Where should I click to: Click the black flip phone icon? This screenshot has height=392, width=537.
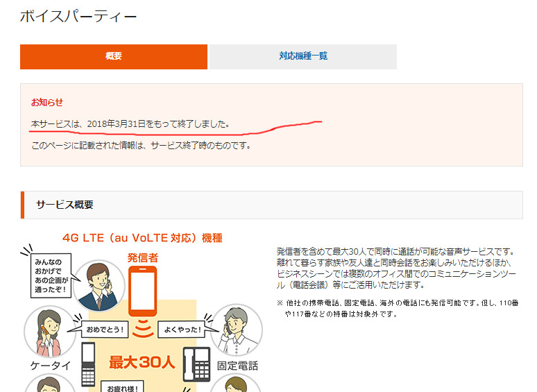88,364
